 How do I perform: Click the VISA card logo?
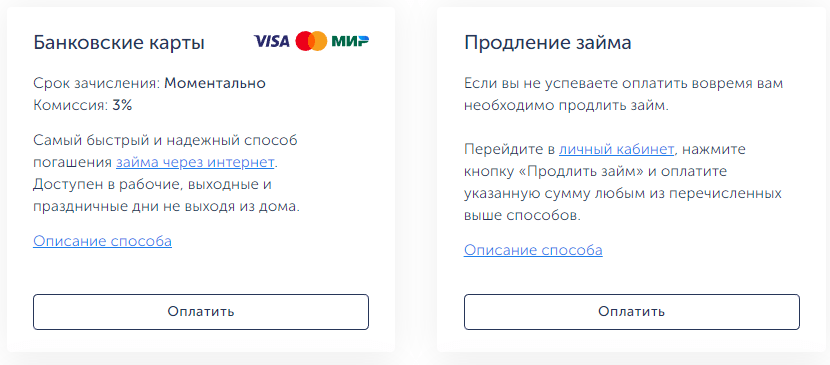272,41
